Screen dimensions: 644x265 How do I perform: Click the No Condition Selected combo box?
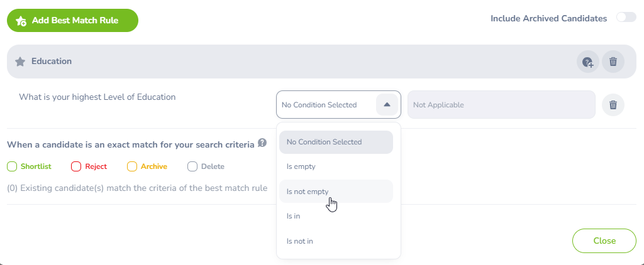(326, 105)
